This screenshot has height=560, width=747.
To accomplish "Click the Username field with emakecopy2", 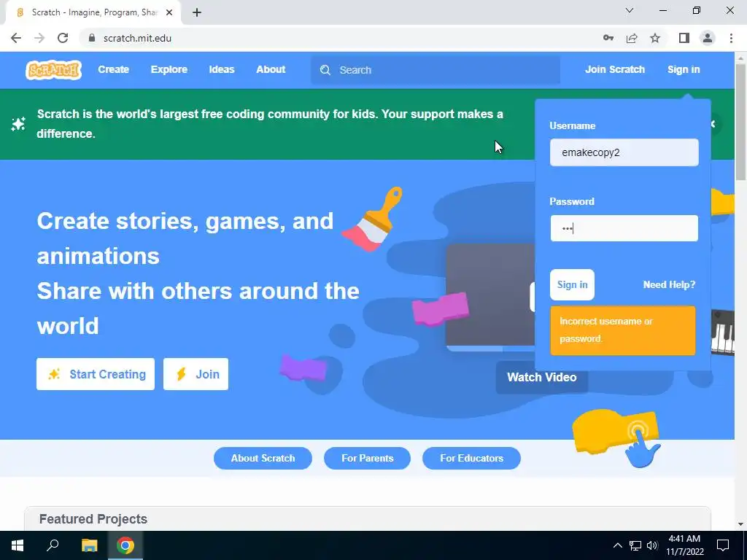I will tap(624, 152).
